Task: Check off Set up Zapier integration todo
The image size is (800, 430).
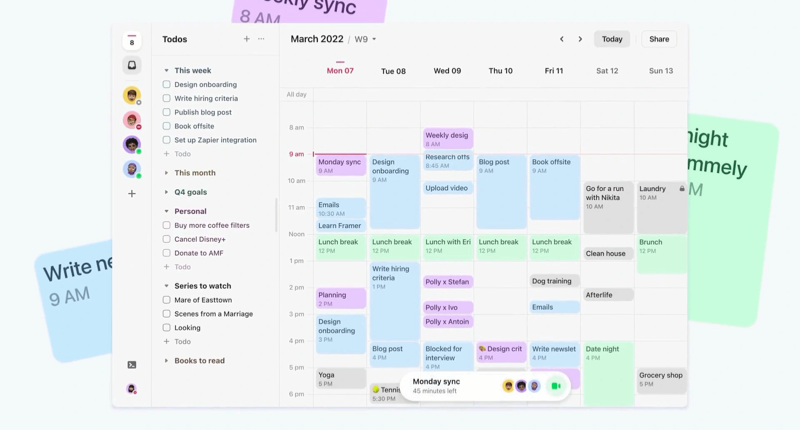Action: [x=166, y=139]
